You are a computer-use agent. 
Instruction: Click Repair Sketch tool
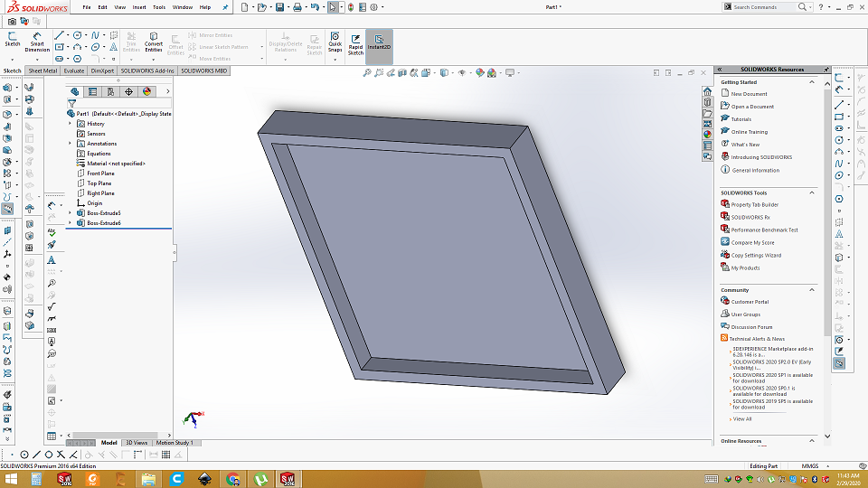[x=315, y=45]
